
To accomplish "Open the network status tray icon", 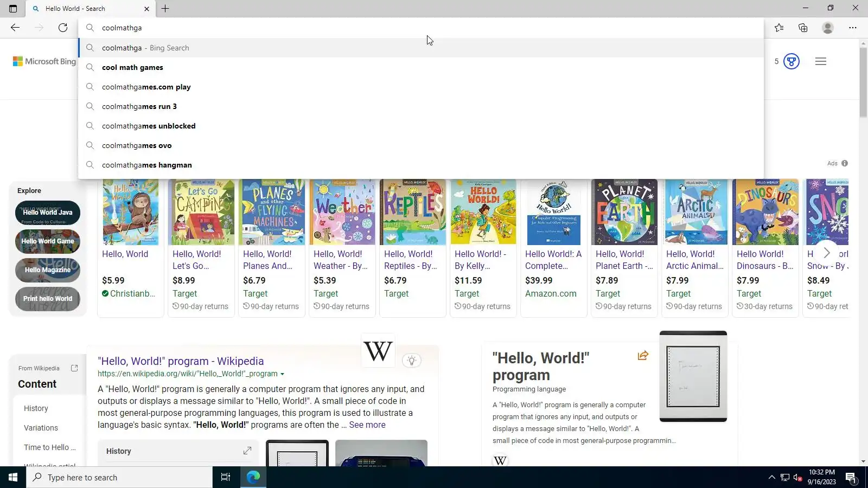I will [x=784, y=477].
